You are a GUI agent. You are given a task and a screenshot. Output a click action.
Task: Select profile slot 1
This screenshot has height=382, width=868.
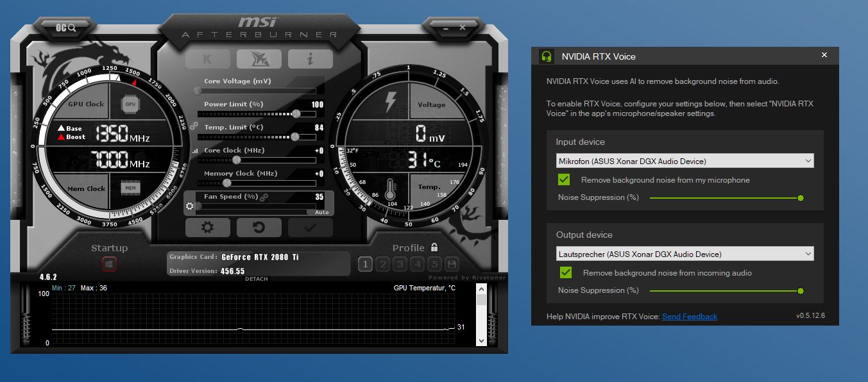click(365, 263)
